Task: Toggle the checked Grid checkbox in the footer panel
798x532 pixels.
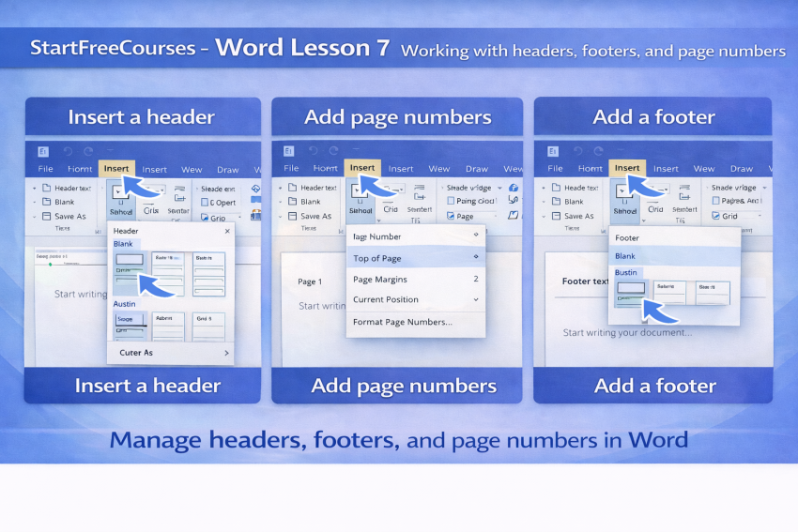Action: (x=715, y=216)
